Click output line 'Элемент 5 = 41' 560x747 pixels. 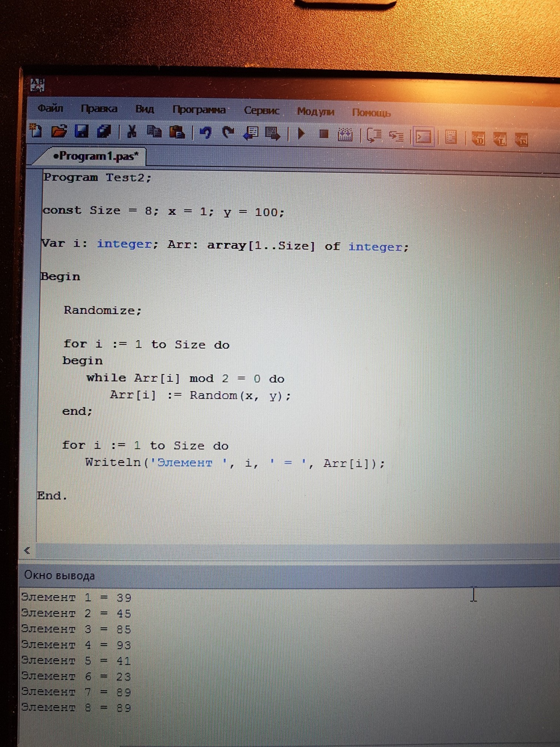click(x=76, y=661)
